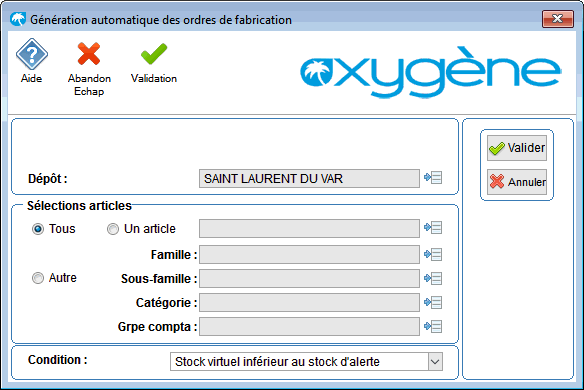The height and width of the screenshot is (390, 584).
Task: Expand the Condition dropdown arrow
Action: 435,362
